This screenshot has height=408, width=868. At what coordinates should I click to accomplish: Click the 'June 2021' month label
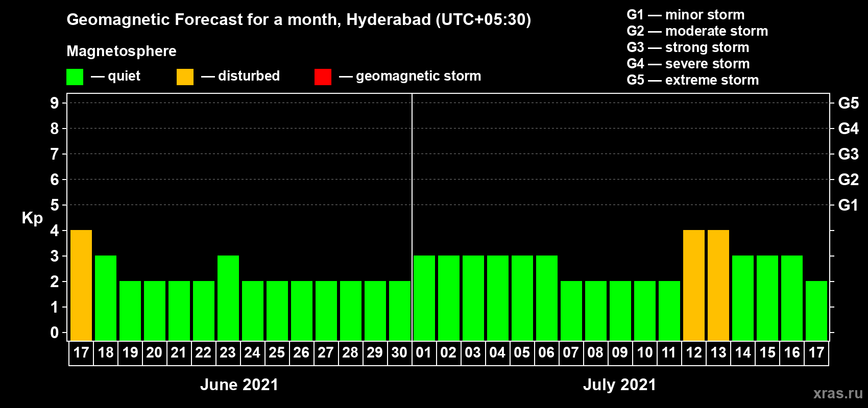[x=239, y=385]
